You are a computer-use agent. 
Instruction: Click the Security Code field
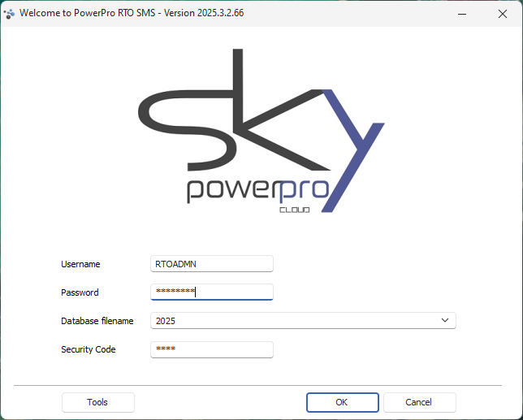212,349
